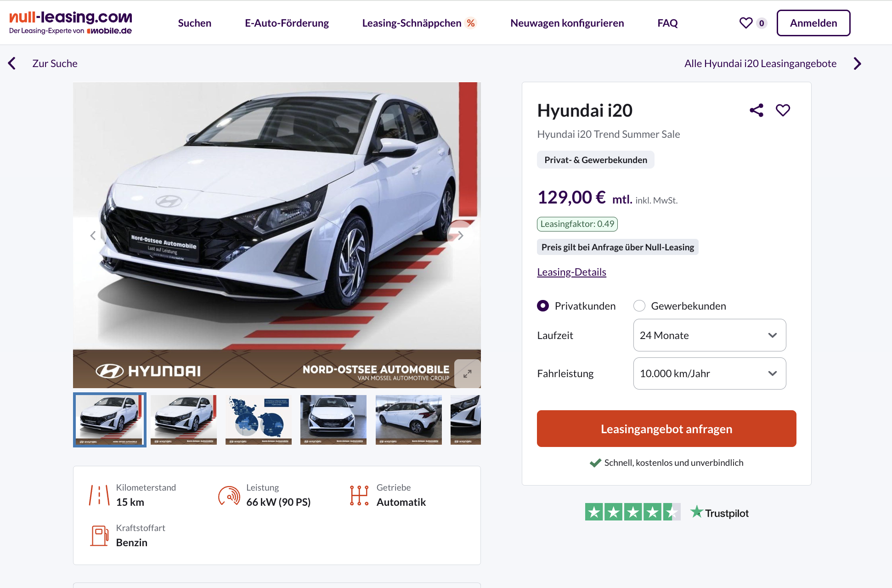Go to E-Auto-Förderung in the navigation
The width and height of the screenshot is (892, 588).
tap(287, 23)
